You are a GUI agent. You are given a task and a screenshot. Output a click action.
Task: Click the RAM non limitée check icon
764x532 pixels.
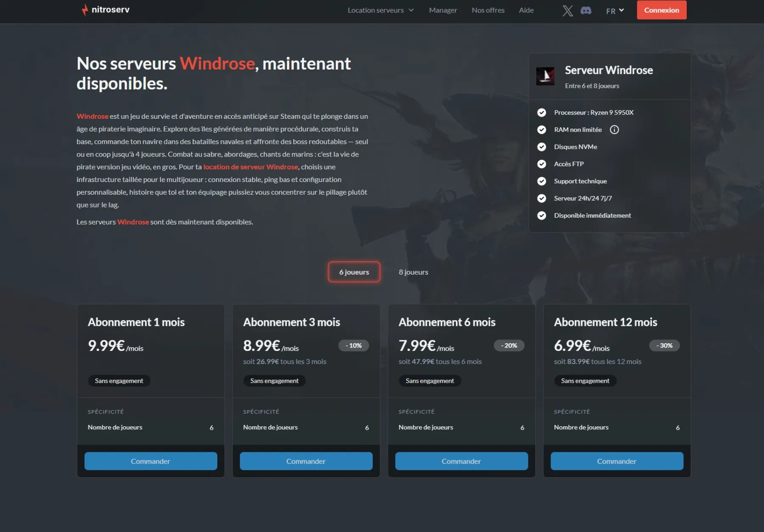click(542, 130)
